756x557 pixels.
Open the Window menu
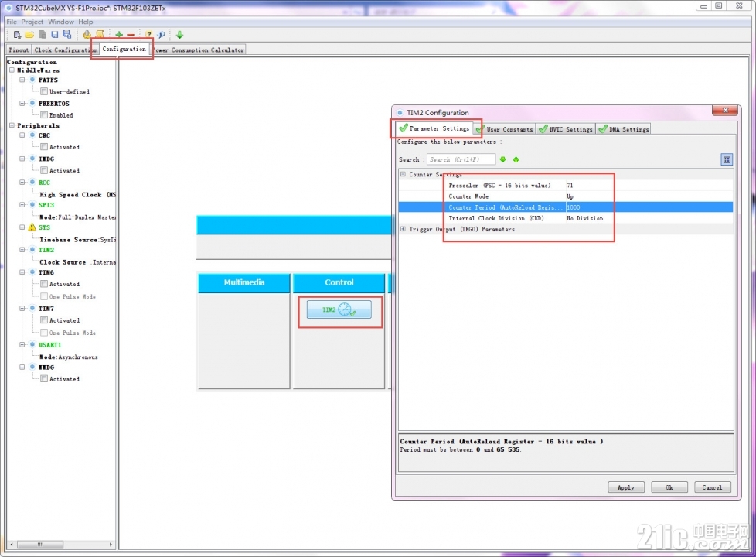[x=61, y=22]
